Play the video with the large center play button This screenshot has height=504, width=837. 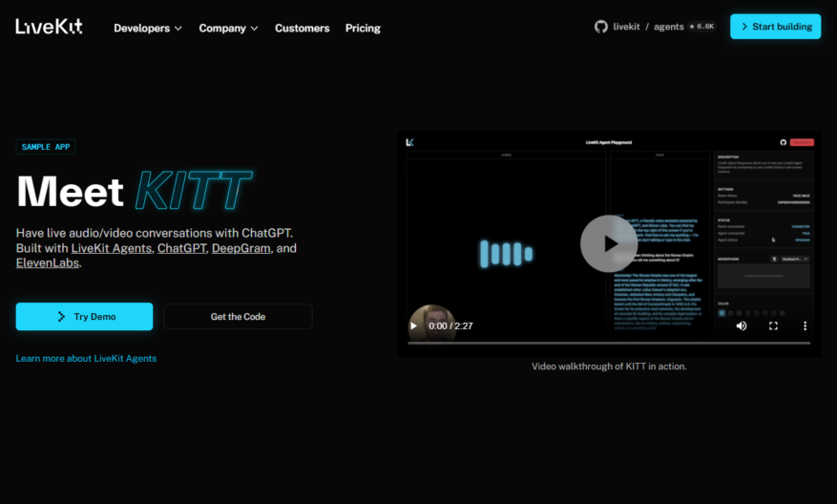tap(609, 243)
